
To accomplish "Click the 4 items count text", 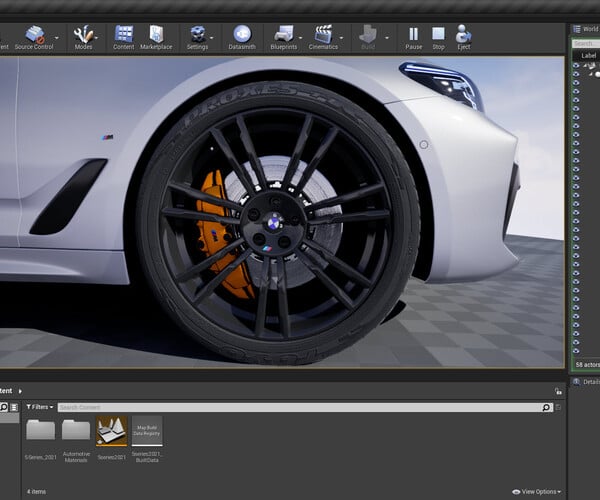I will pyautogui.click(x=36, y=492).
